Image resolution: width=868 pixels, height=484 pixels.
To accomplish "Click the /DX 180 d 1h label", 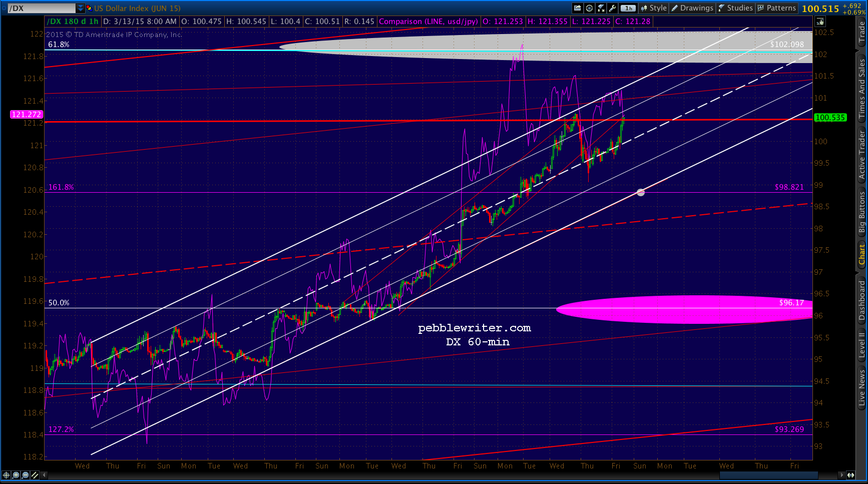I will [x=73, y=22].
